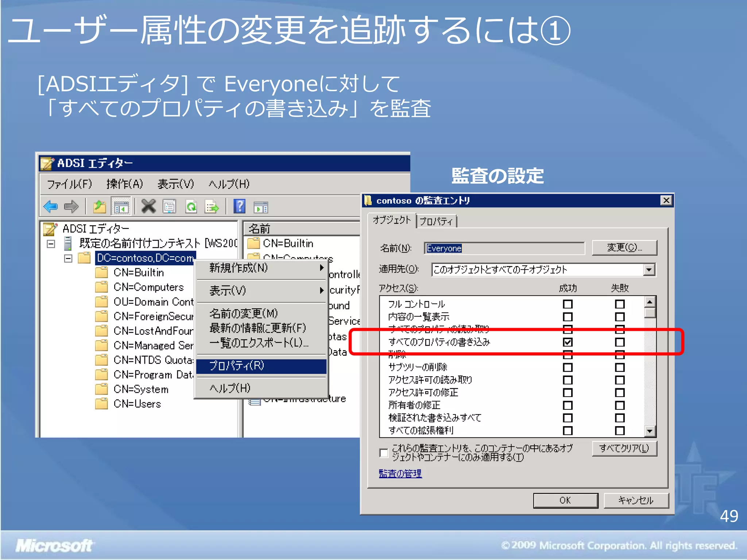Click the access list scroll up arrow

click(x=650, y=302)
